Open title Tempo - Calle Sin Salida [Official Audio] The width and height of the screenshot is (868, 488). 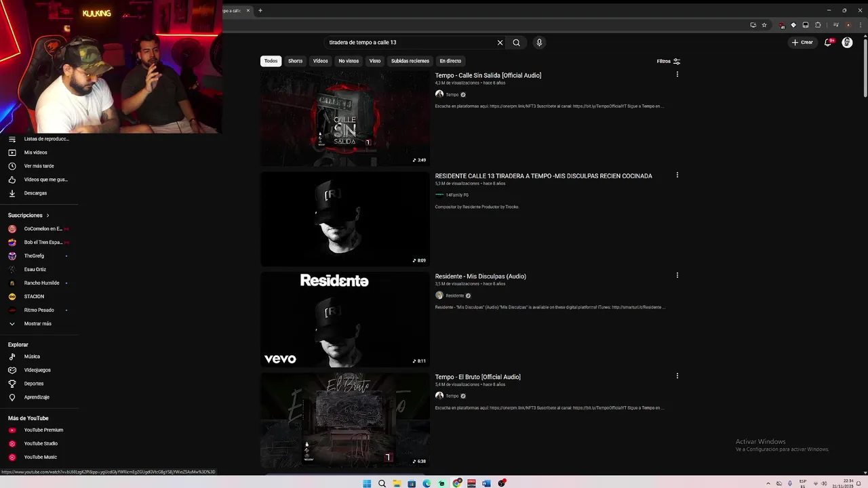click(x=488, y=75)
